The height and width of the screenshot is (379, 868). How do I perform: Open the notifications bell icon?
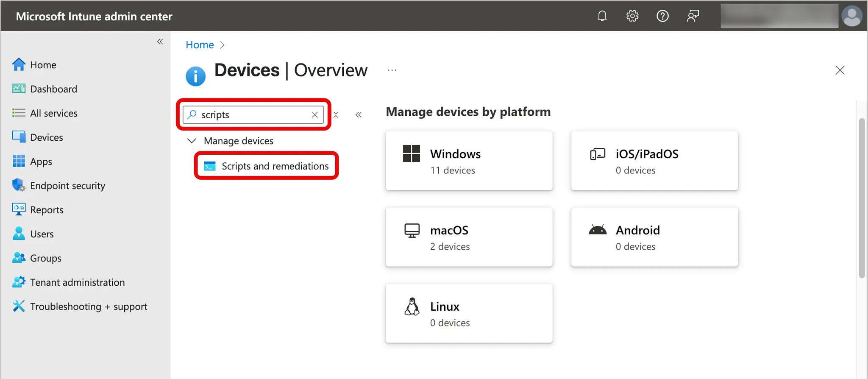click(602, 16)
